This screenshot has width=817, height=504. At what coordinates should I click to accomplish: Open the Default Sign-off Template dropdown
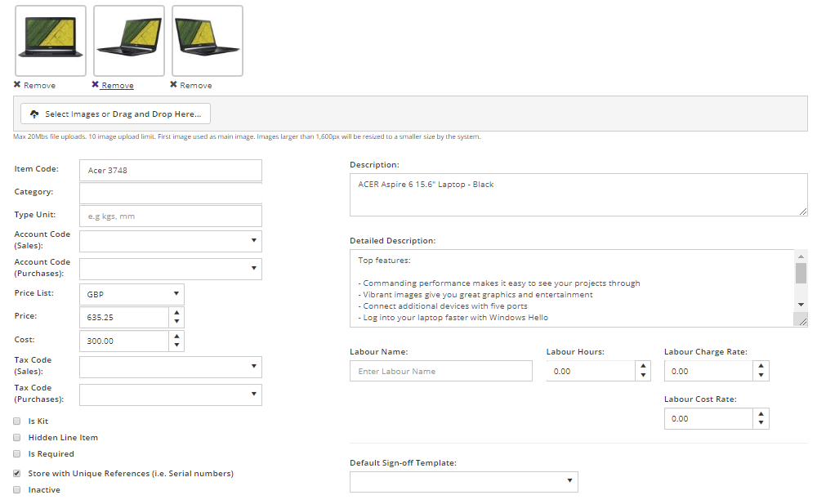tap(463, 482)
